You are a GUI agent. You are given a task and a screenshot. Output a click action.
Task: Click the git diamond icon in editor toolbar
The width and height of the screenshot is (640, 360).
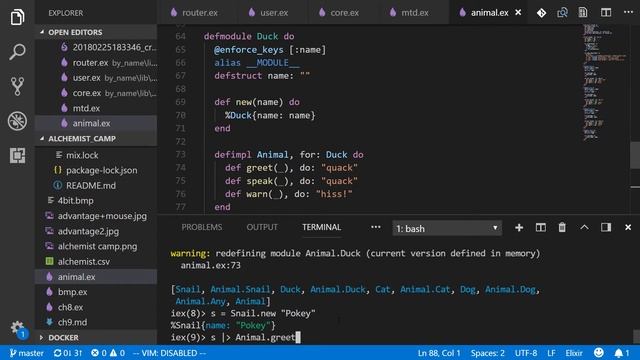(541, 13)
